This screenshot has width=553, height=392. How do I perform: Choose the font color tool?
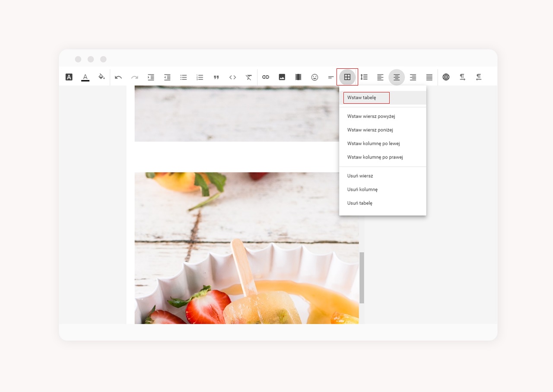[x=85, y=77]
